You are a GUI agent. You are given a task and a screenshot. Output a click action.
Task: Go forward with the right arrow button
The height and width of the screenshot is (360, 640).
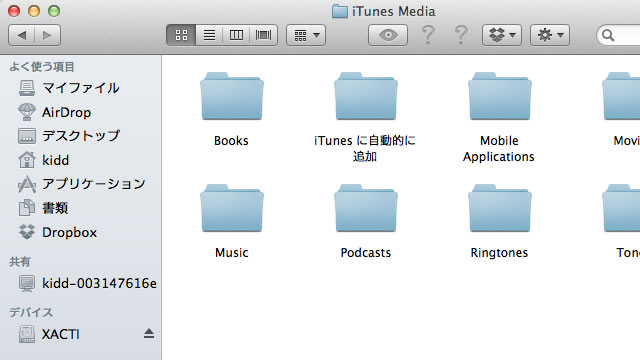click(x=48, y=35)
